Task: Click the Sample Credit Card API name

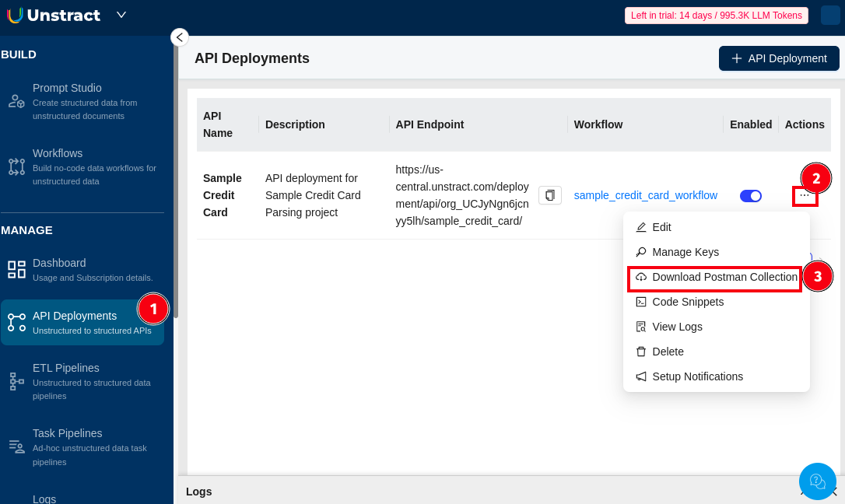Action: (222, 195)
